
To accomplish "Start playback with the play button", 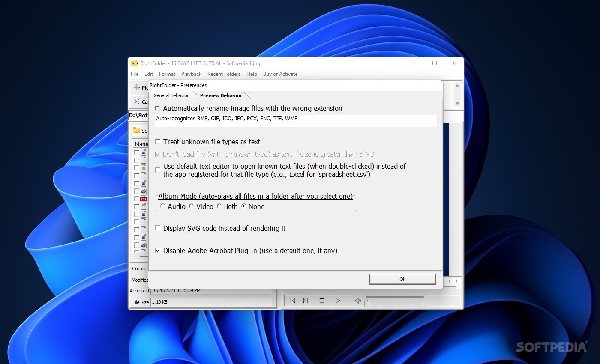I will pos(338,301).
